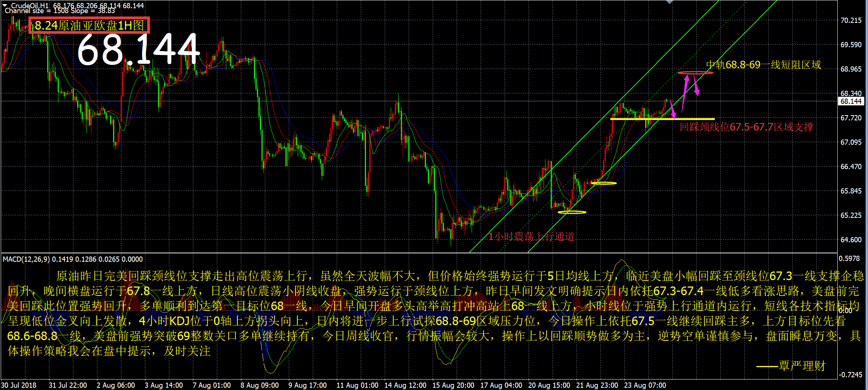Click the 'Channel size = 1508' indicator text
The width and height of the screenshot is (868, 390).
(x=36, y=11)
